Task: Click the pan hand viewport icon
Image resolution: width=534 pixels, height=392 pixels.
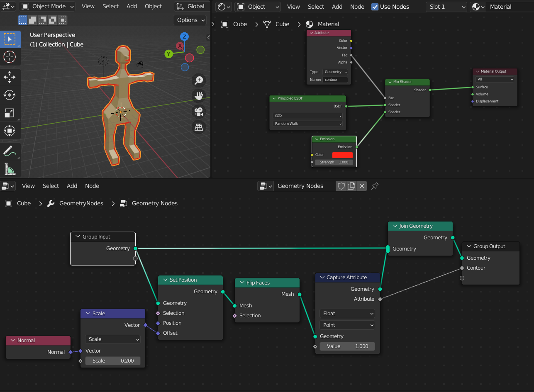Action: point(199,96)
